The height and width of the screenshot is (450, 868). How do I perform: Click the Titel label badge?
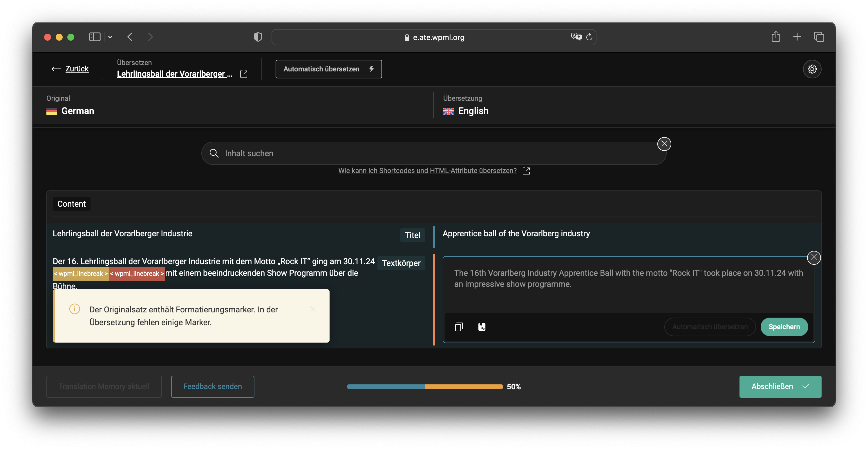click(x=413, y=235)
